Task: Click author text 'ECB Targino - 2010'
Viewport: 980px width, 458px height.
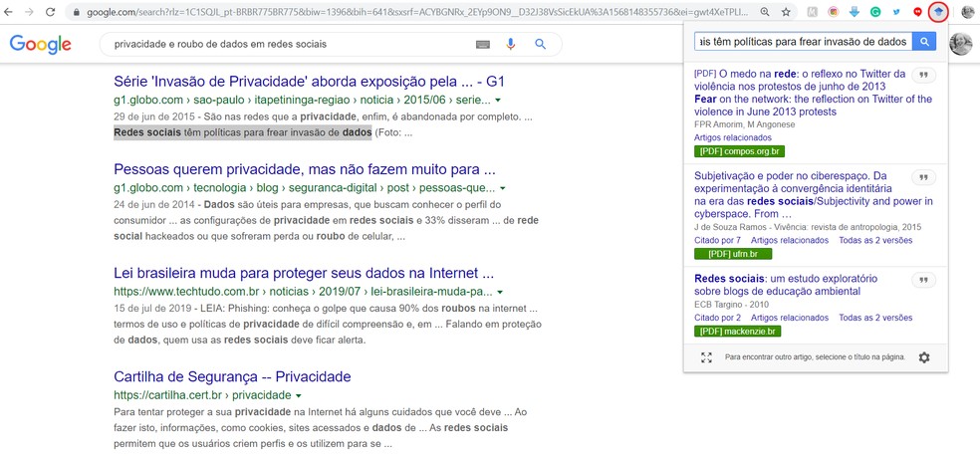Action: 731,305
